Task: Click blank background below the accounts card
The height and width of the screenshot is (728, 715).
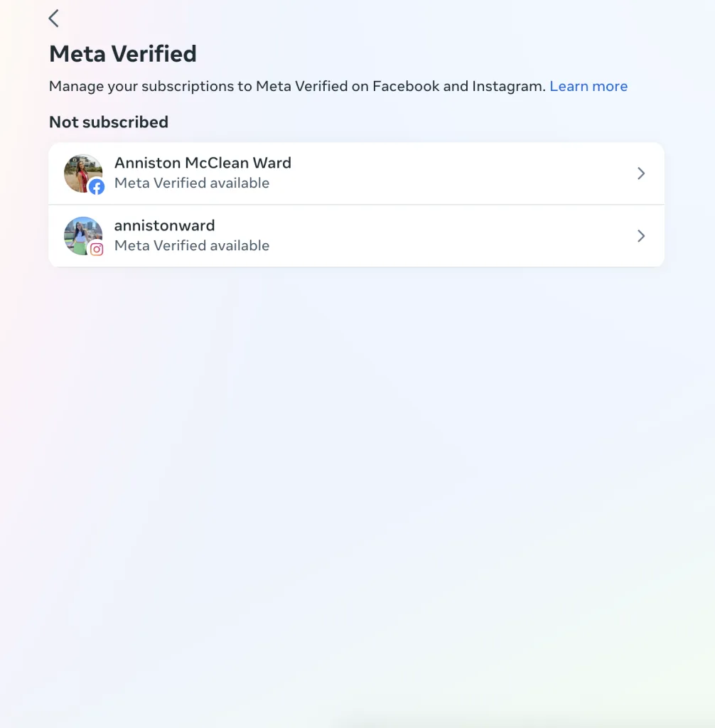Action: 357,464
